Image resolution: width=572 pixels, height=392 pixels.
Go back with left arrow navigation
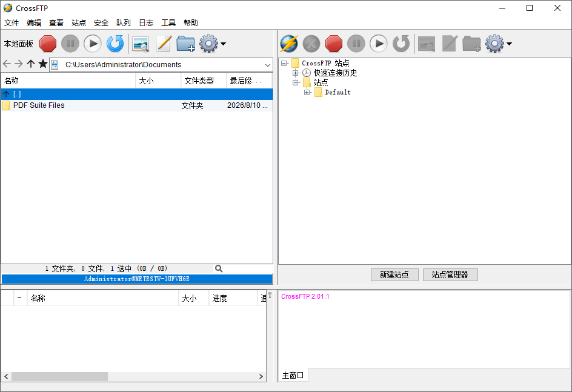pos(7,64)
